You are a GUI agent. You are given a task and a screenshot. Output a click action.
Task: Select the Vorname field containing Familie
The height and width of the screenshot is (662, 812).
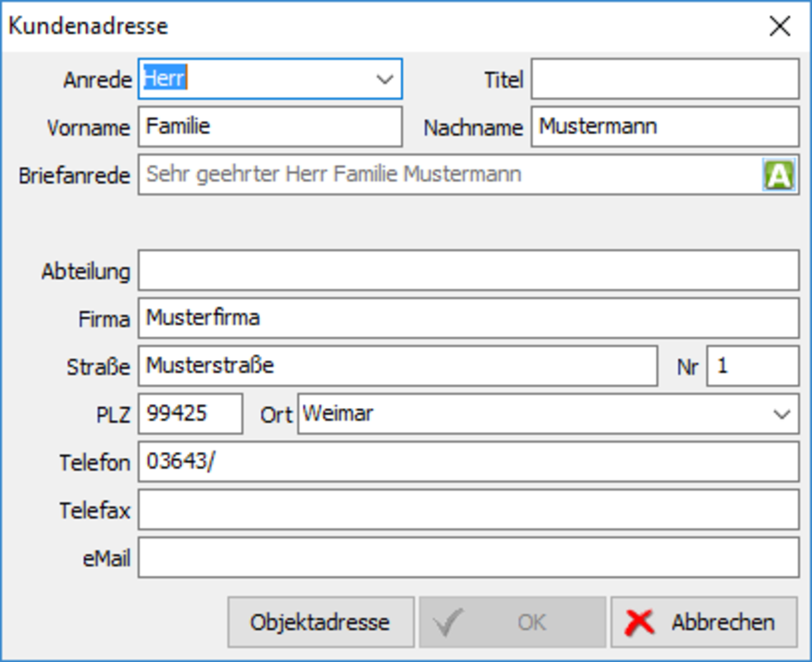(x=269, y=127)
